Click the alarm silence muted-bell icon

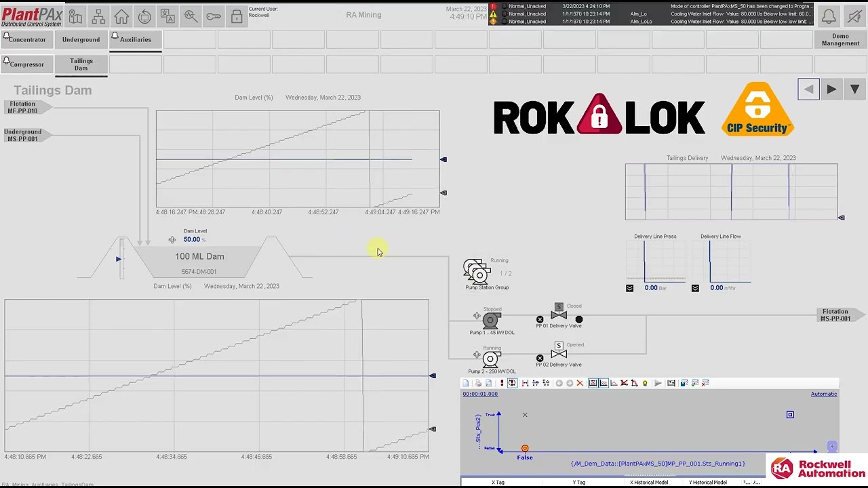tap(854, 16)
